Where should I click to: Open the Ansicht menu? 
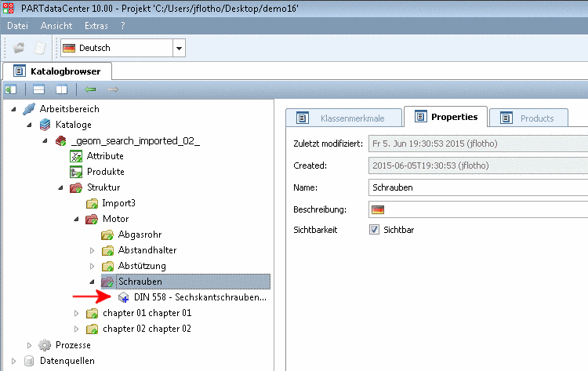[56, 26]
